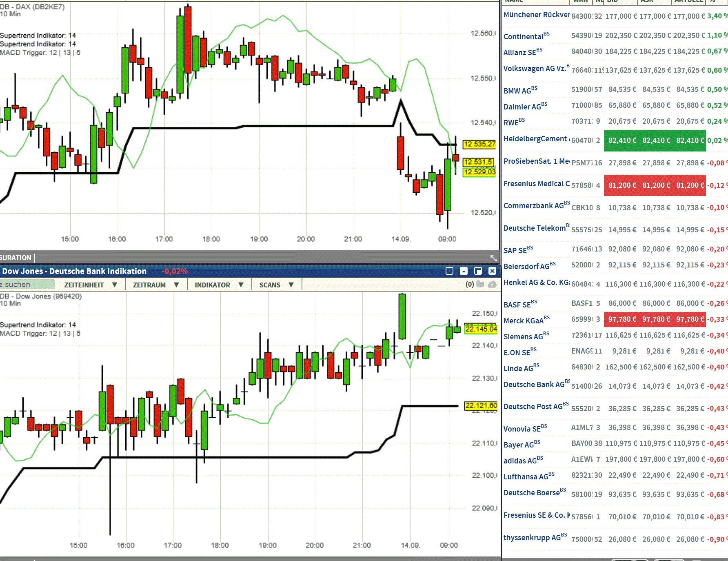Switch to the KONFIGURATION tab

[x=16, y=258]
